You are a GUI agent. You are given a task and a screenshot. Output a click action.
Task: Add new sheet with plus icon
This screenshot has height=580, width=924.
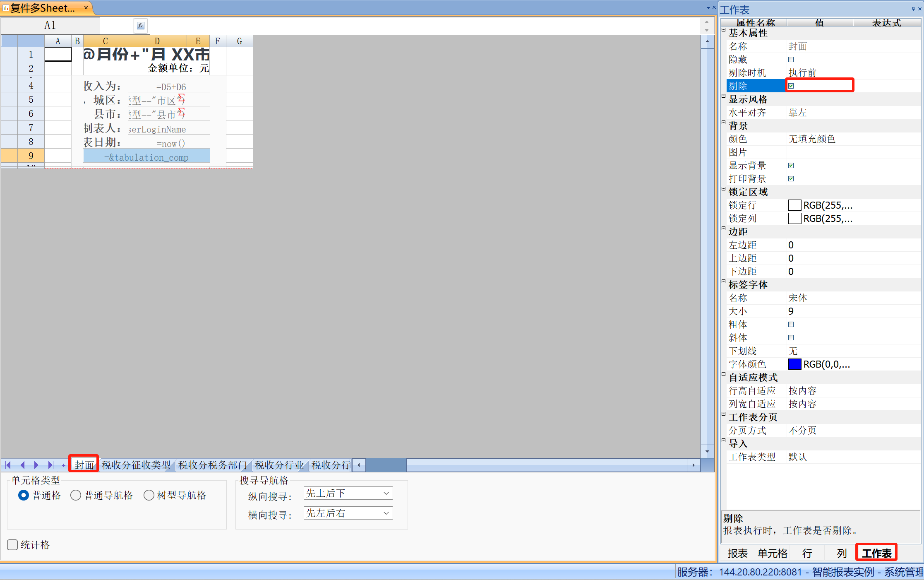pos(63,465)
